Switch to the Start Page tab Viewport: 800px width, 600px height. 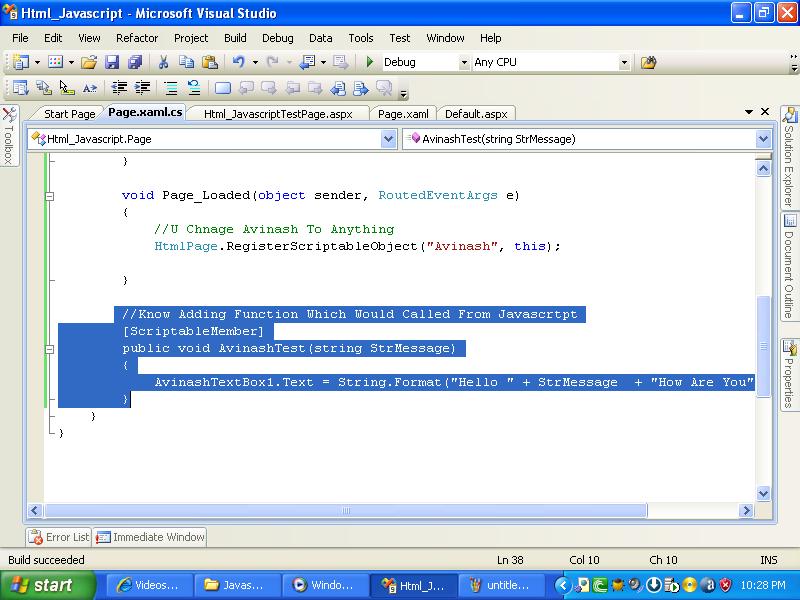click(69, 114)
